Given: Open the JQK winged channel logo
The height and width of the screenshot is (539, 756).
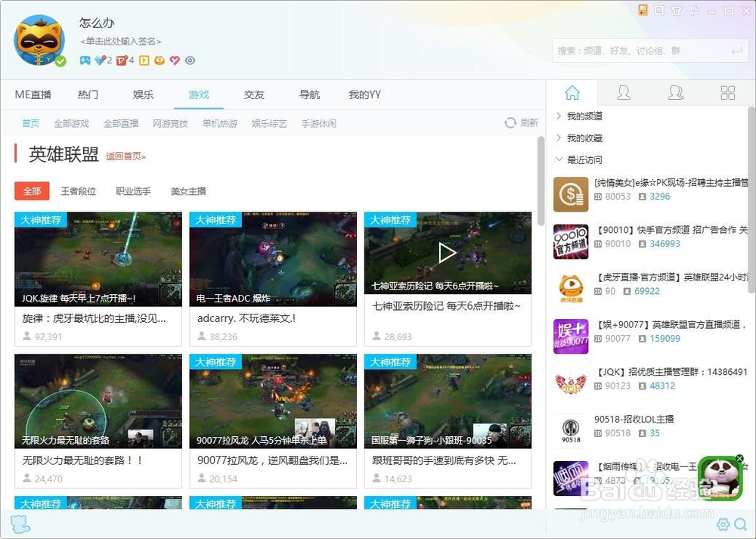Looking at the screenshot, I should pyautogui.click(x=571, y=383).
